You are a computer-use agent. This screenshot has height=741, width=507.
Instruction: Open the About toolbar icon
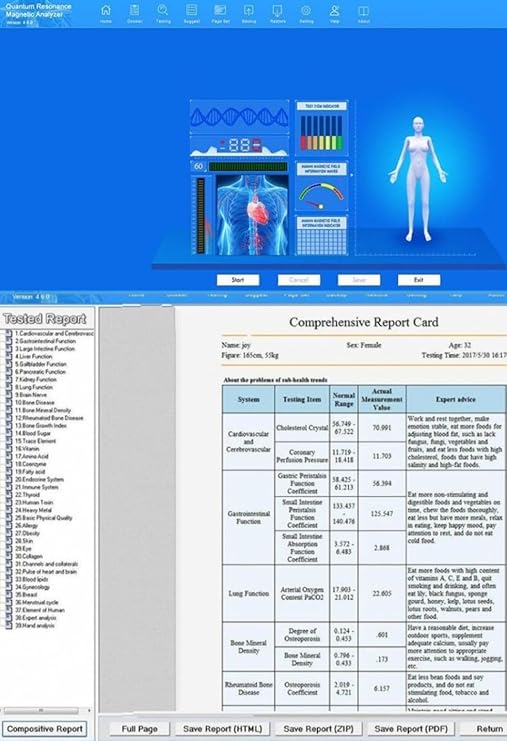pyautogui.click(x=363, y=13)
